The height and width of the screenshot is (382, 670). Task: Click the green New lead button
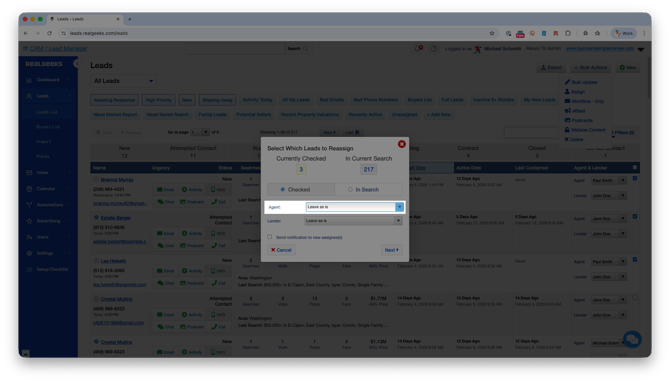click(628, 68)
